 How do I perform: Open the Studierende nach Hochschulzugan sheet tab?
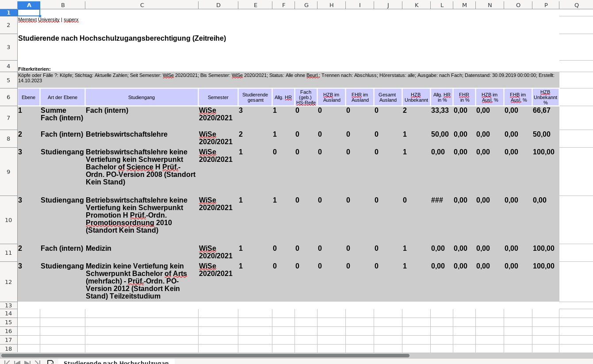[x=116, y=362]
